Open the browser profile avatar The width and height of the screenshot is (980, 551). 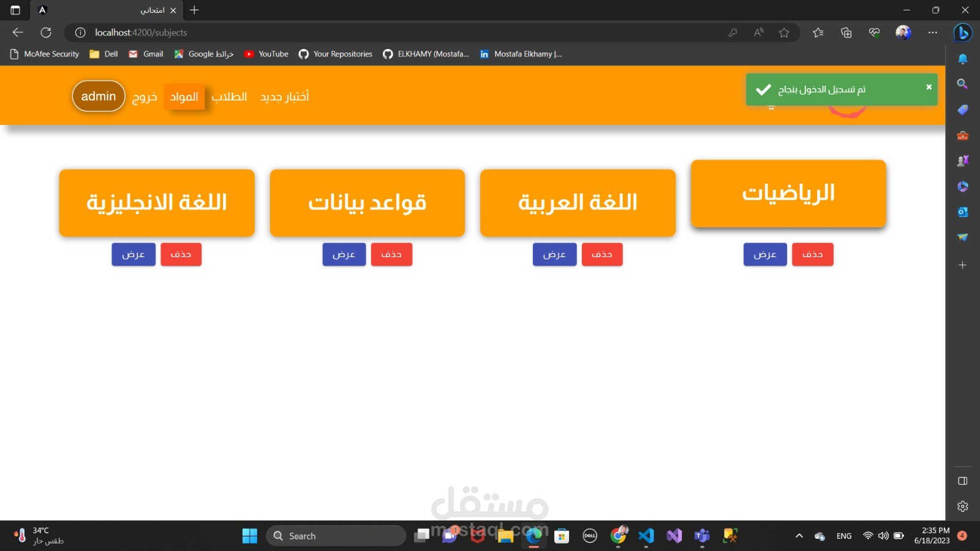(x=903, y=32)
